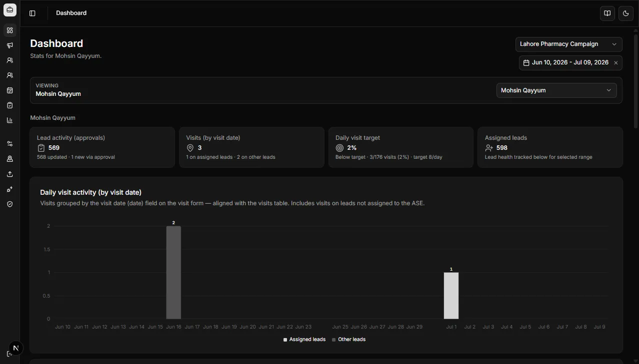Click the Assigned leads stat card
639x364 pixels.
click(x=550, y=147)
